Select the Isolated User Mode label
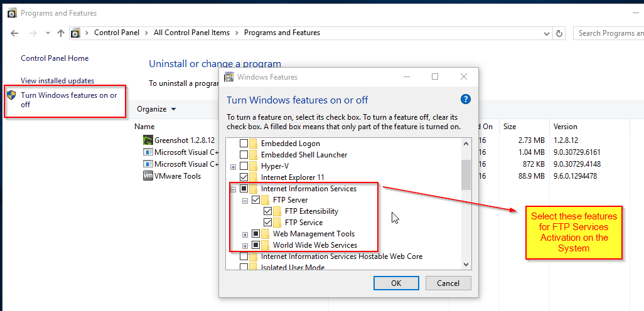 [x=293, y=267]
